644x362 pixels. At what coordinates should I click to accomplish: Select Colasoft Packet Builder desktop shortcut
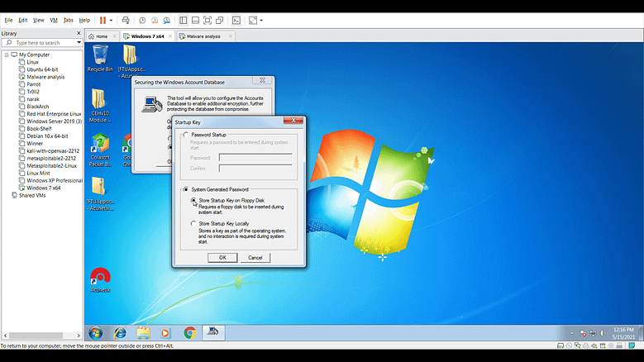coord(100,150)
